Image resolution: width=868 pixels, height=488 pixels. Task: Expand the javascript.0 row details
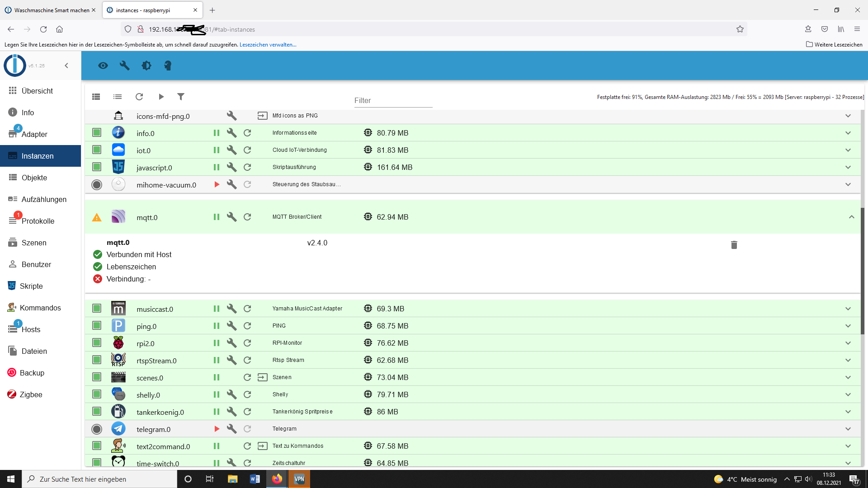click(x=848, y=167)
